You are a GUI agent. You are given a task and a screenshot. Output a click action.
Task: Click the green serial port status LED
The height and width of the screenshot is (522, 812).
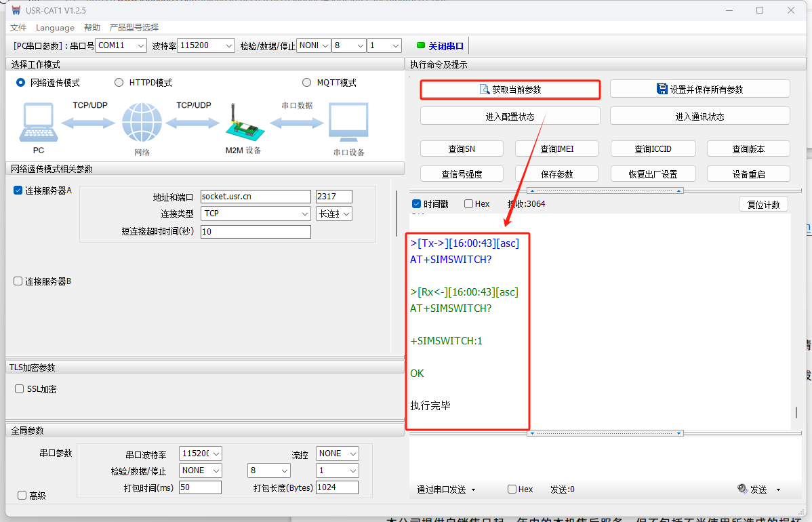[420, 45]
